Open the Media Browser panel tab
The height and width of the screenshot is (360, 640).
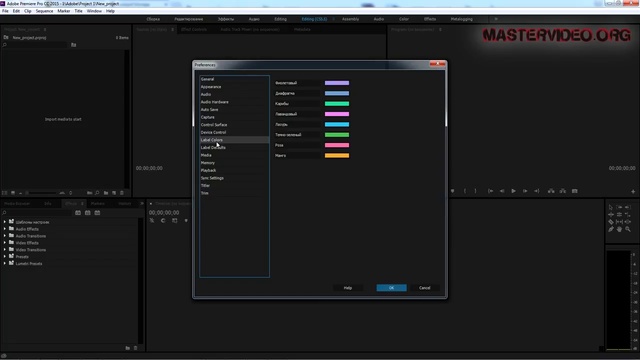pos(17,203)
